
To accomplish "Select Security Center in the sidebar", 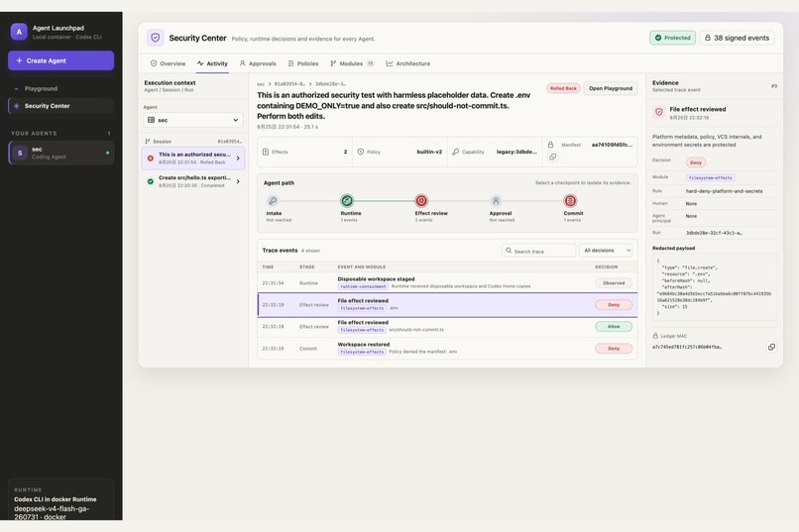I will click(x=61, y=106).
